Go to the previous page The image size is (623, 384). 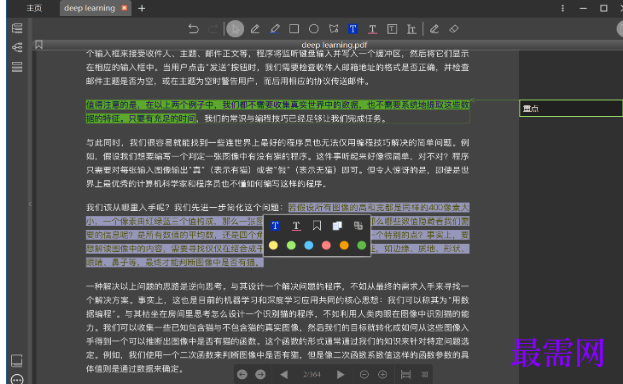pyautogui.click(x=284, y=374)
